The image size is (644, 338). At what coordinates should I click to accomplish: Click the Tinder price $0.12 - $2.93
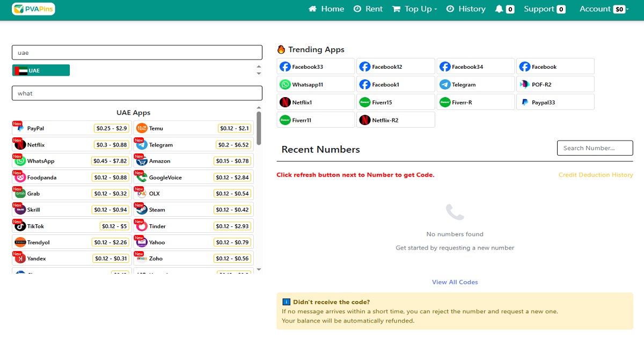pos(232,226)
